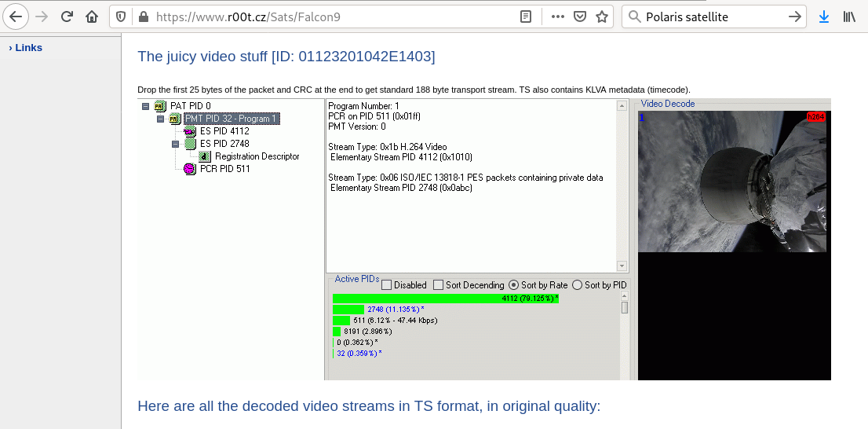Collapse the PMT PID 32 tree node

tap(161, 119)
